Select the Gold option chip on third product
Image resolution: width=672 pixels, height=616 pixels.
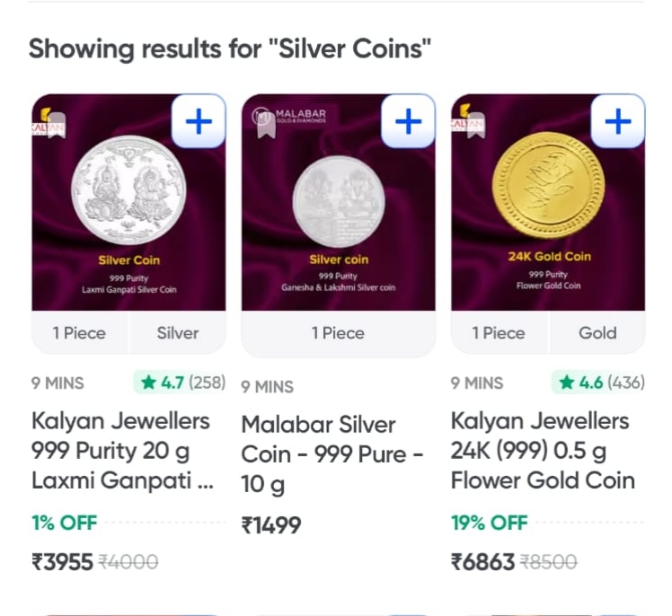point(597,333)
